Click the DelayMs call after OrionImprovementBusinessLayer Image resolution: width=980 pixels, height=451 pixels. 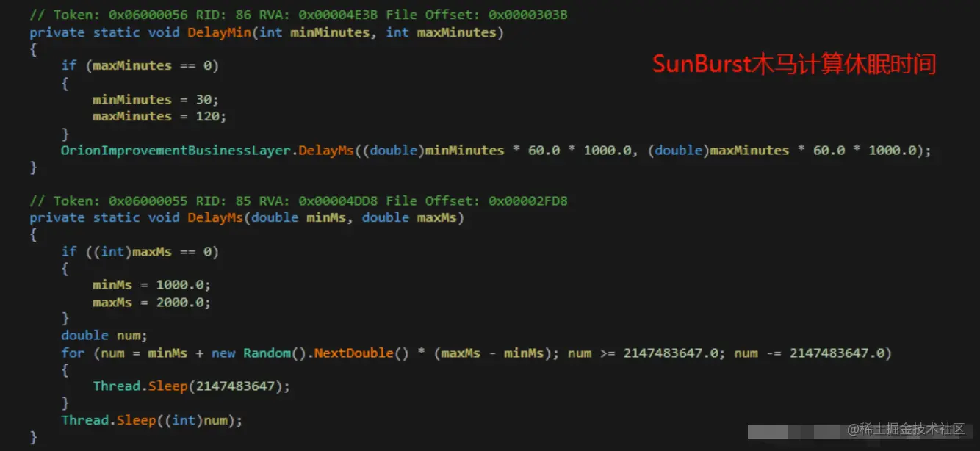(x=325, y=150)
